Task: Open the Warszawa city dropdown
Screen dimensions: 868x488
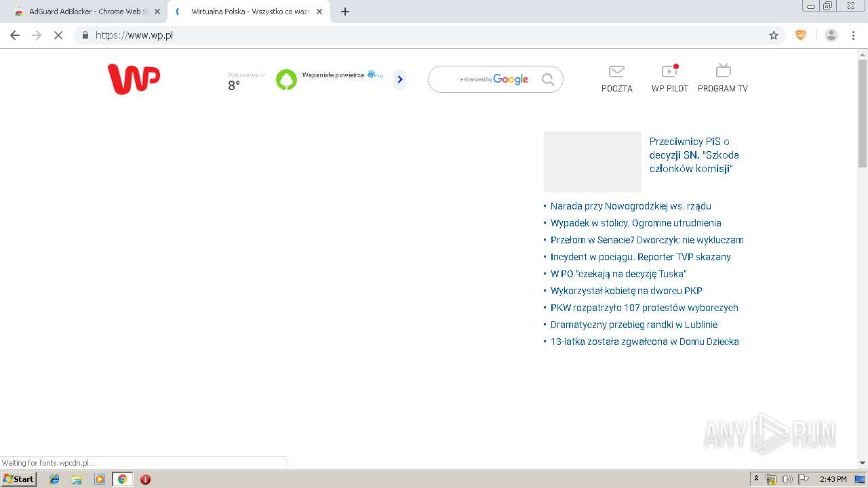Action: click(x=246, y=75)
